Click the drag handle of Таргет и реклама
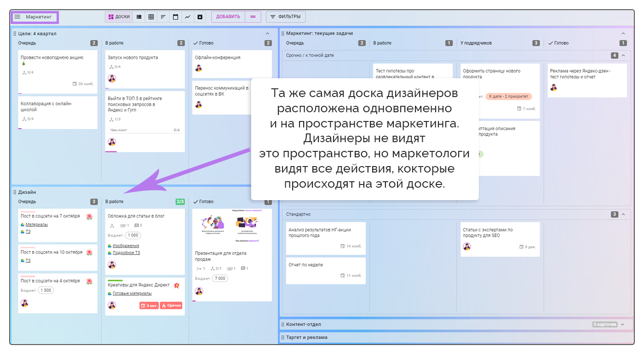The image size is (644, 357). [x=283, y=337]
